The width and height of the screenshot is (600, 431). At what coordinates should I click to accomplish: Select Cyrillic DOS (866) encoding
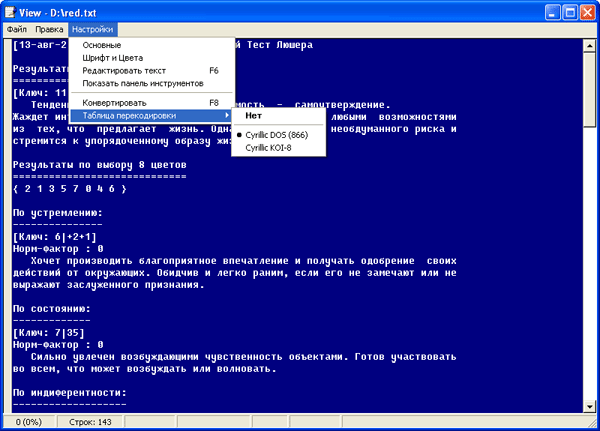(x=279, y=135)
